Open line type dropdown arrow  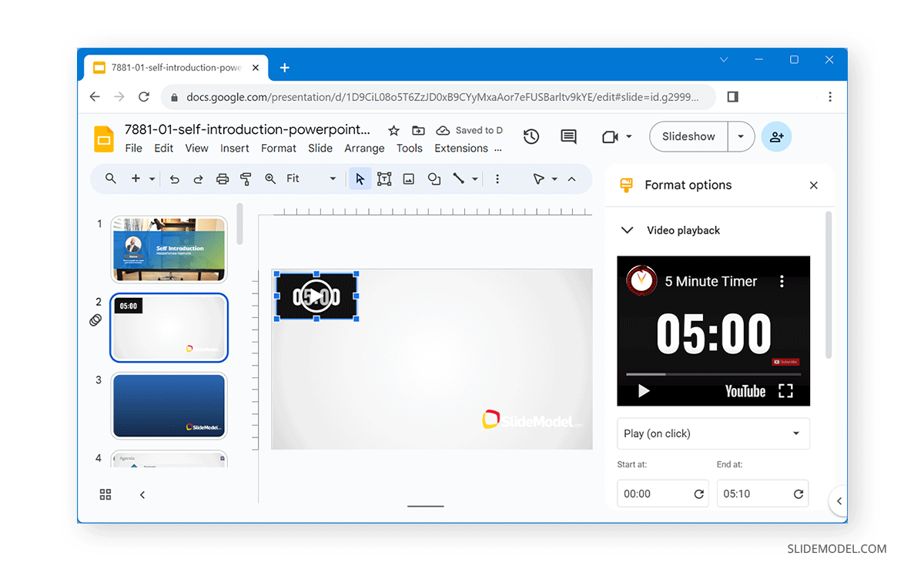tap(475, 179)
